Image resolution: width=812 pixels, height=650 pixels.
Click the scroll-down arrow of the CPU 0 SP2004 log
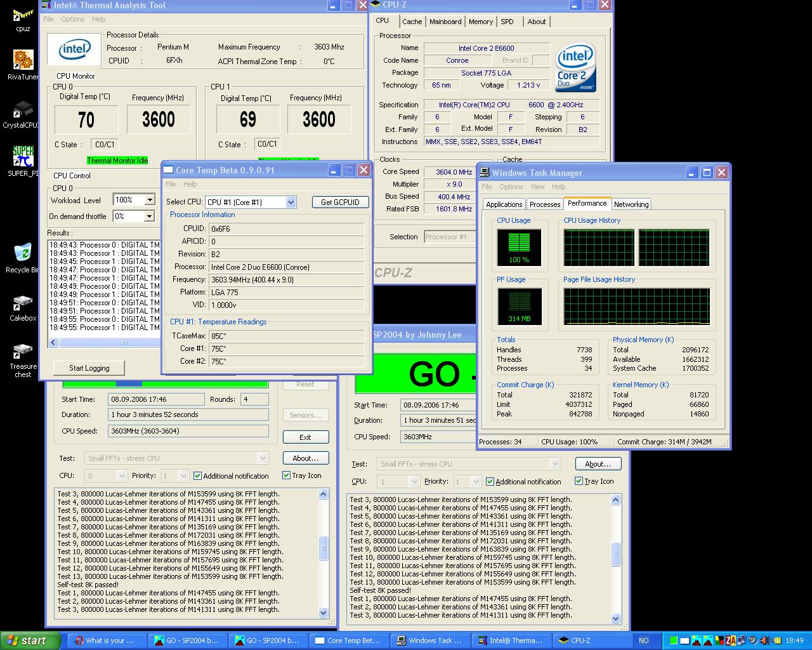(323, 613)
